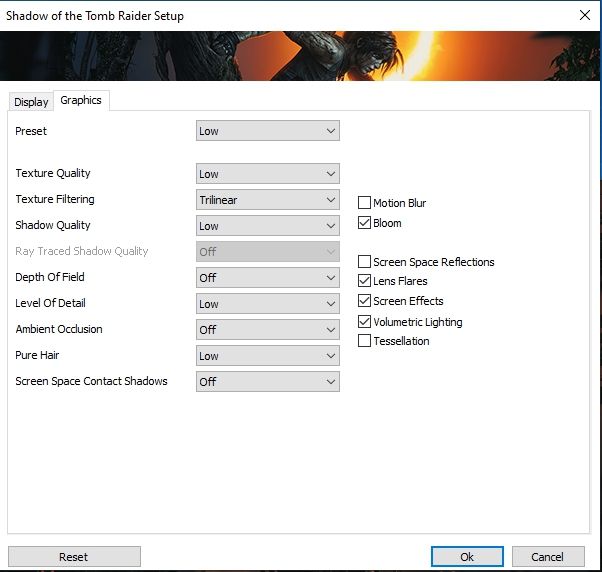Uncheck the Lens Flares option
Image resolution: width=602 pixels, height=572 pixels.
click(x=364, y=281)
